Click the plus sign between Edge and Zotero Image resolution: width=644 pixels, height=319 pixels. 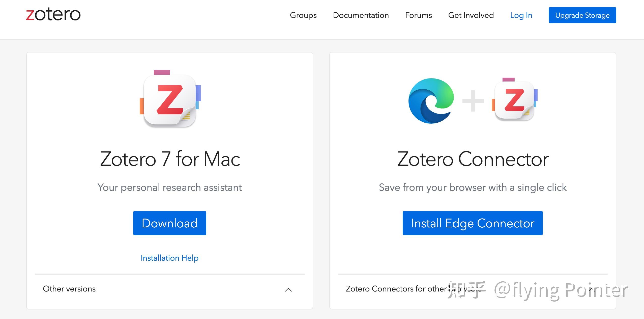473,101
